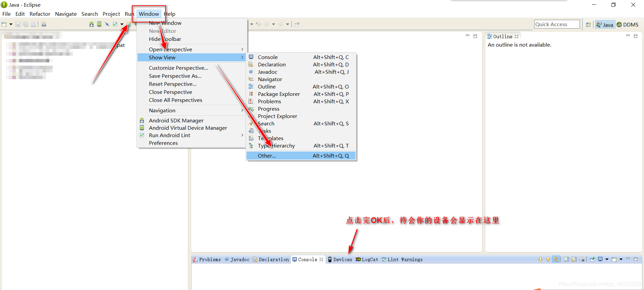Maximize the Outline view
The image size is (644, 290).
coord(636,36)
